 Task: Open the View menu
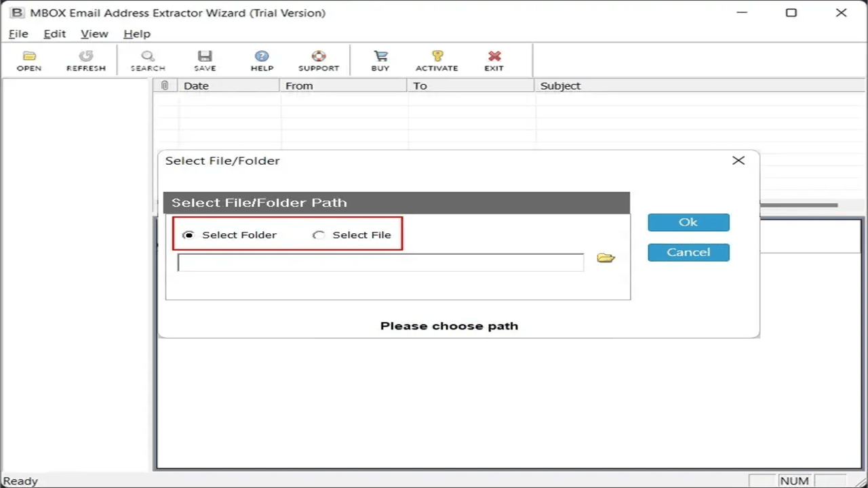click(x=94, y=34)
